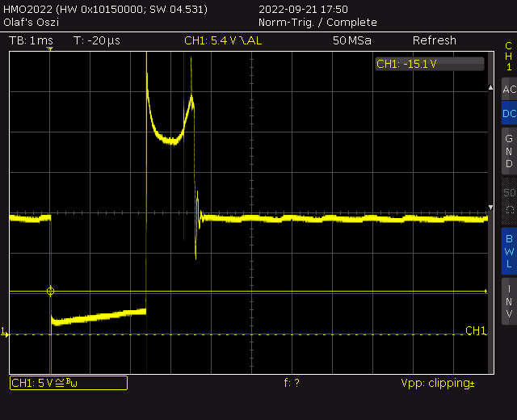The width and height of the screenshot is (517, 420).
Task: Toggle the BWL bandwidth limit
Action: click(x=508, y=250)
